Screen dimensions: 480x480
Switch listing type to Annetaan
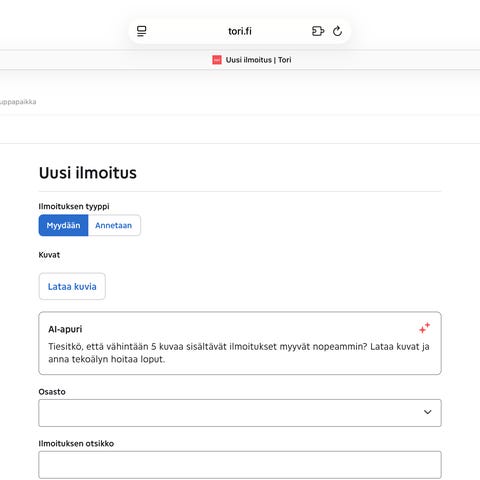click(x=114, y=225)
